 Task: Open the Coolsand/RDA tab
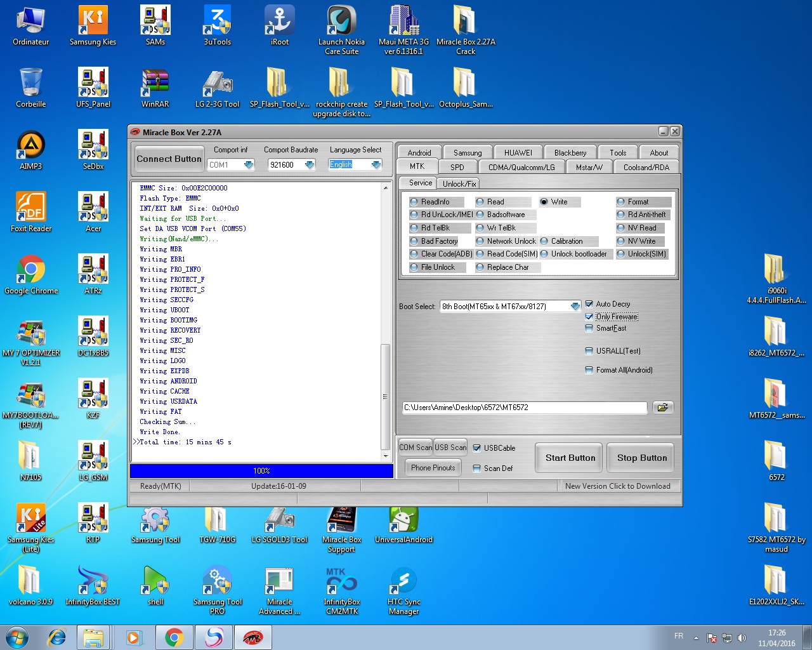coord(646,167)
